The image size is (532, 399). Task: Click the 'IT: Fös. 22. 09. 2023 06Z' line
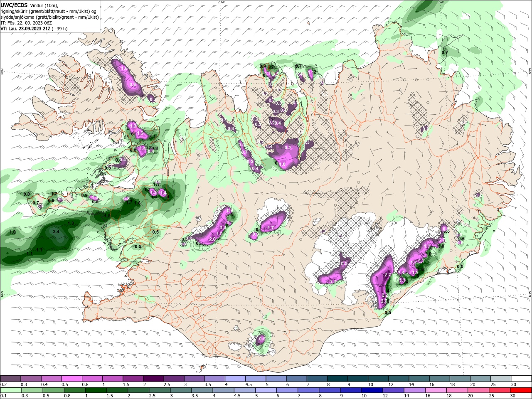pos(25,23)
